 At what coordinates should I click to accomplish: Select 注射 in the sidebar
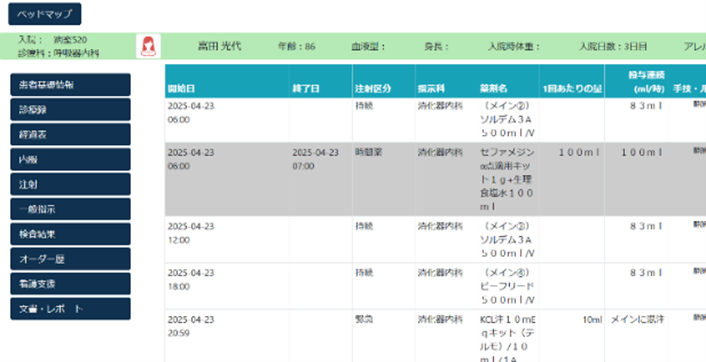(x=70, y=185)
